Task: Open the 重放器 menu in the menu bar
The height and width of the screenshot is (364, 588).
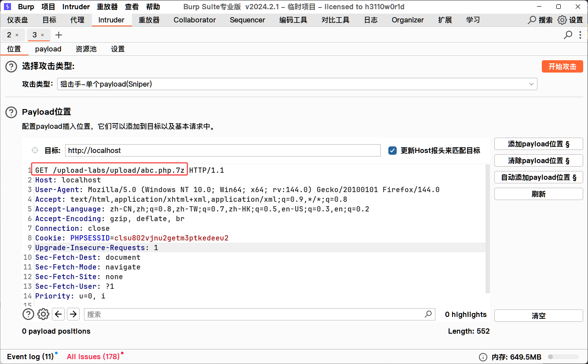Action: click(107, 7)
